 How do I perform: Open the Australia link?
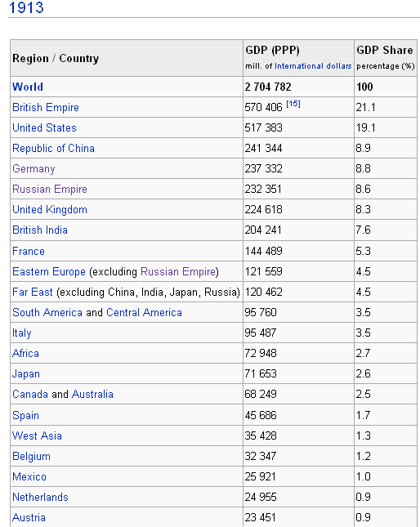[x=92, y=395]
